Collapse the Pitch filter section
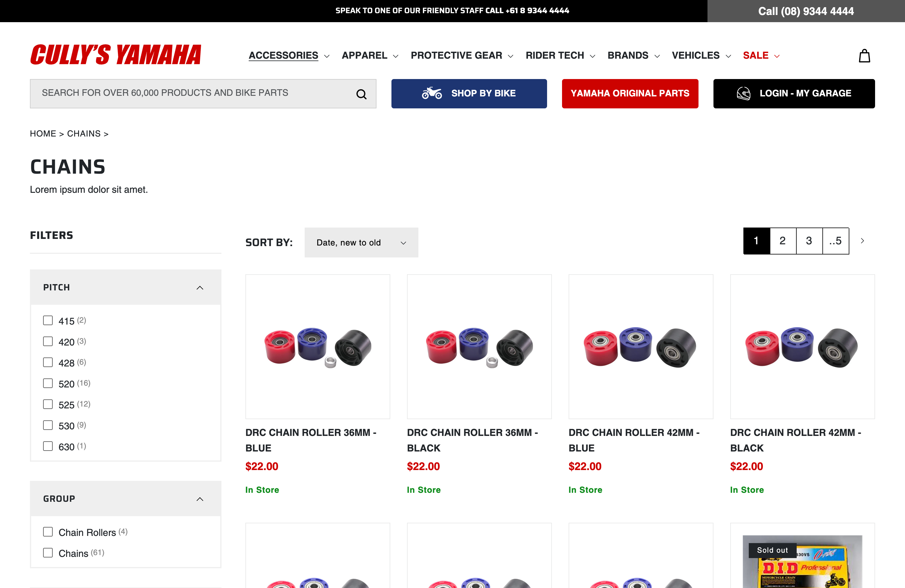This screenshot has height=588, width=905. tap(200, 287)
